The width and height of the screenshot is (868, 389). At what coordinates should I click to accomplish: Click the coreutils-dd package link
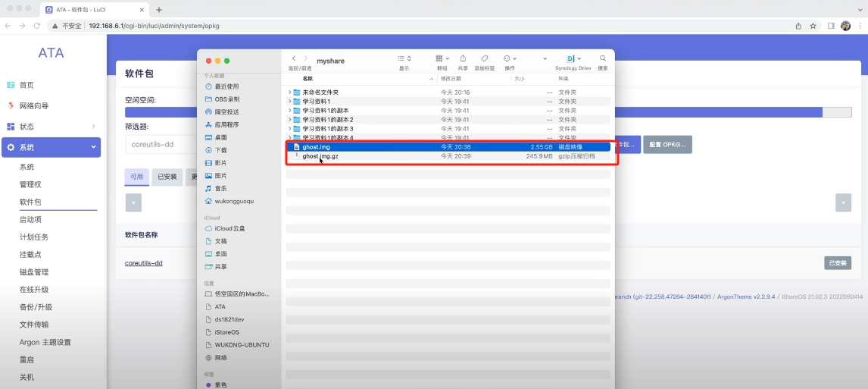143,263
